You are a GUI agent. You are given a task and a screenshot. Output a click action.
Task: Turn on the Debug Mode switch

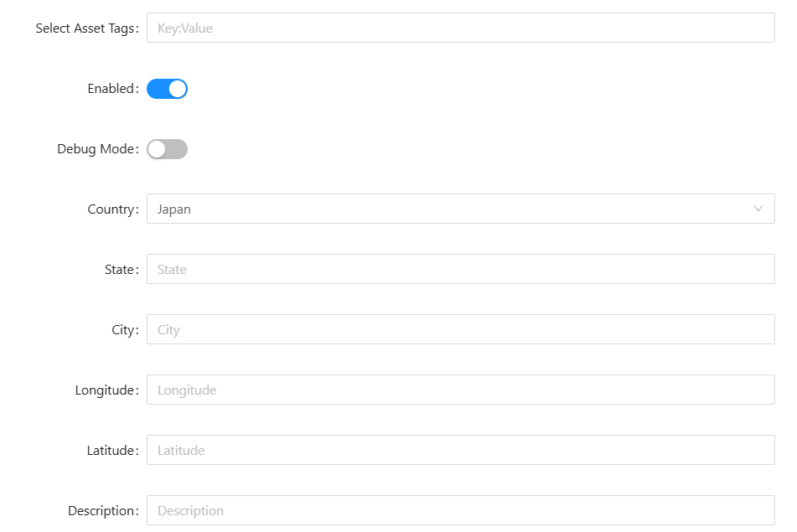[167, 149]
